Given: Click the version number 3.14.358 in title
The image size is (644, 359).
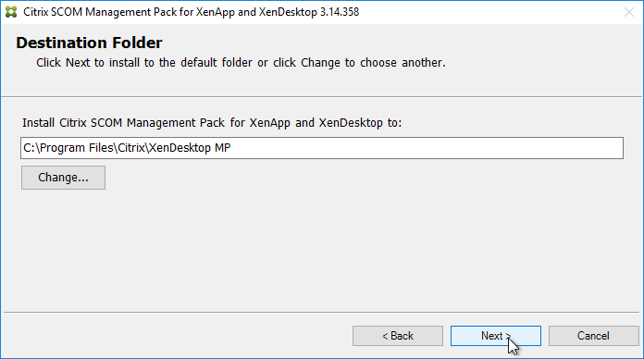Looking at the screenshot, I should (x=340, y=12).
